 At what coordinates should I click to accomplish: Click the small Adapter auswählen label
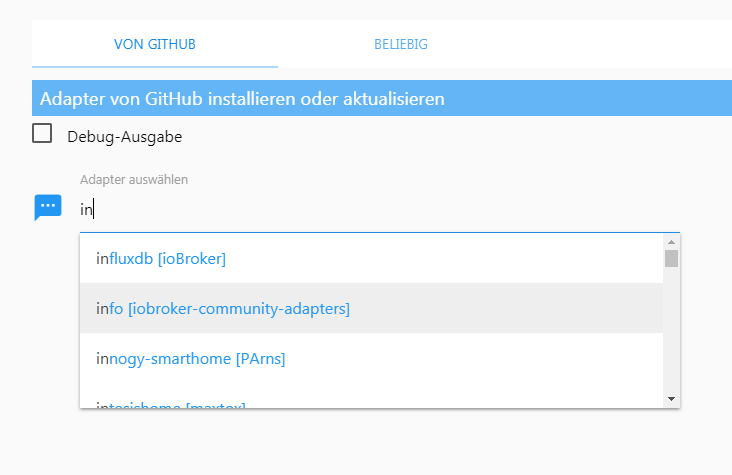134,180
